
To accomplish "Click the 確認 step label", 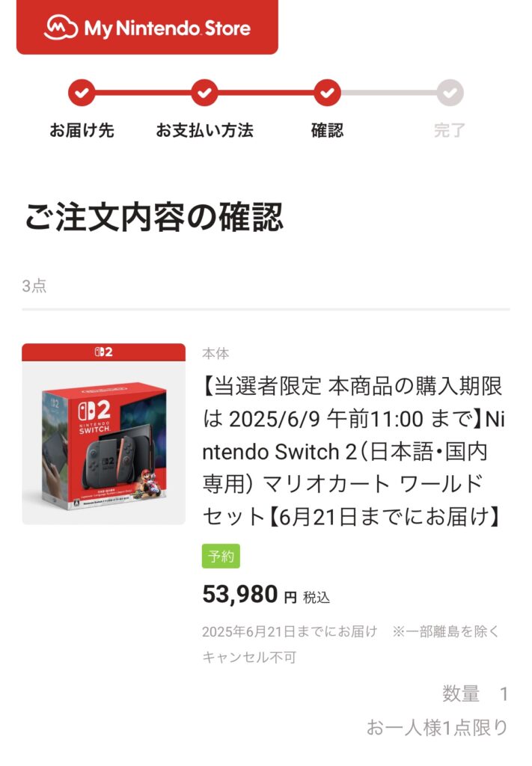I will coord(327,130).
